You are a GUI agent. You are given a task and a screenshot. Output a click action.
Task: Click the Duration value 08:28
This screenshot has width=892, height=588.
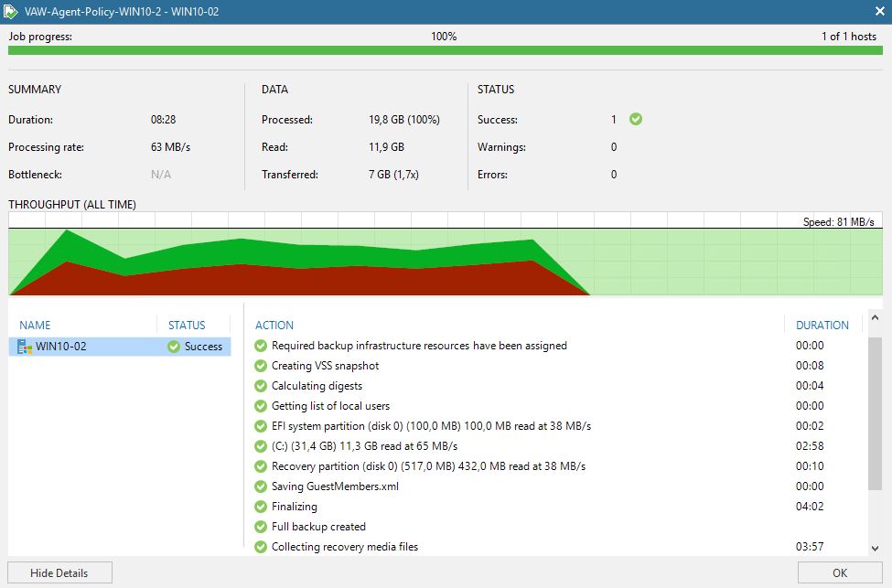click(163, 120)
